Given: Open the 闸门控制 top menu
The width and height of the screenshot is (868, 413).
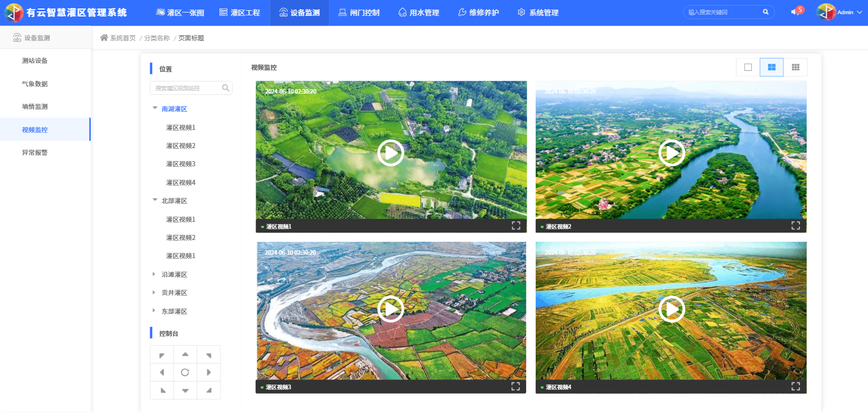Looking at the screenshot, I should tap(359, 12).
